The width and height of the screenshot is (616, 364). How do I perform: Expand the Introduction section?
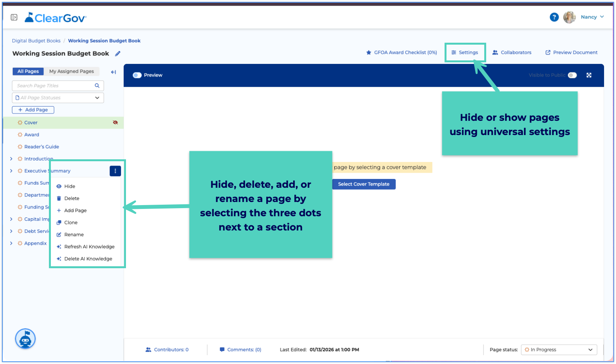tap(11, 159)
